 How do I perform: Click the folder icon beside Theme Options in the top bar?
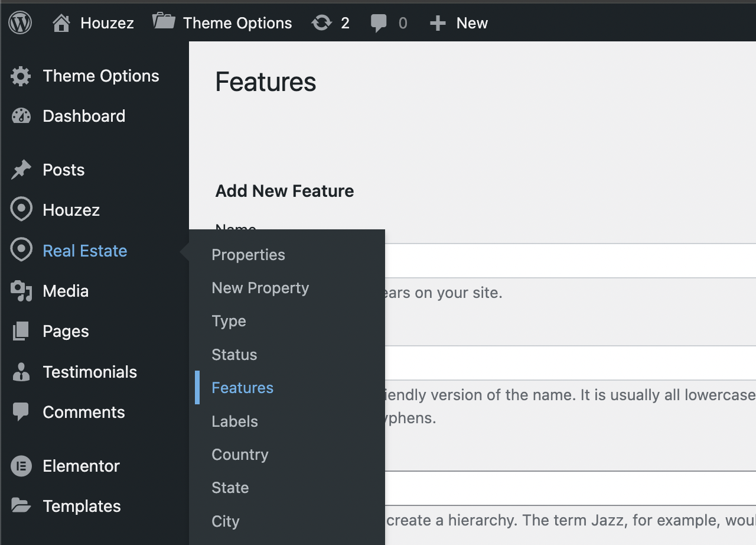click(164, 21)
